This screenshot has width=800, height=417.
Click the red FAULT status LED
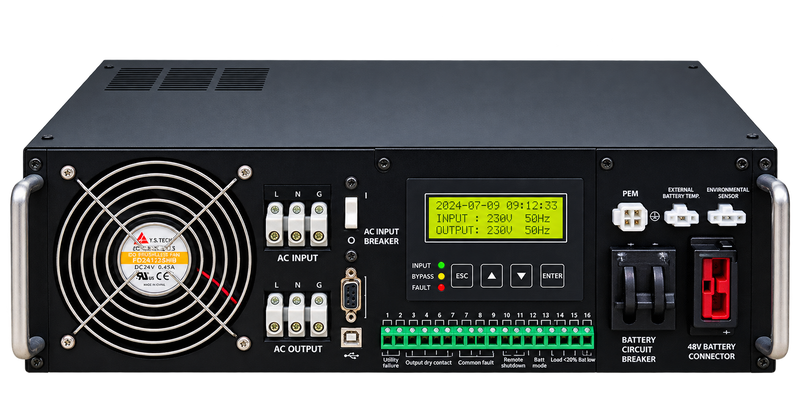coord(441,288)
